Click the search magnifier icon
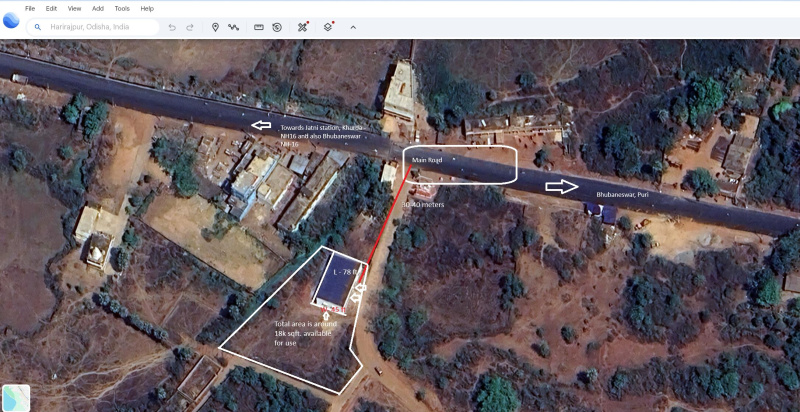 pos(38,27)
